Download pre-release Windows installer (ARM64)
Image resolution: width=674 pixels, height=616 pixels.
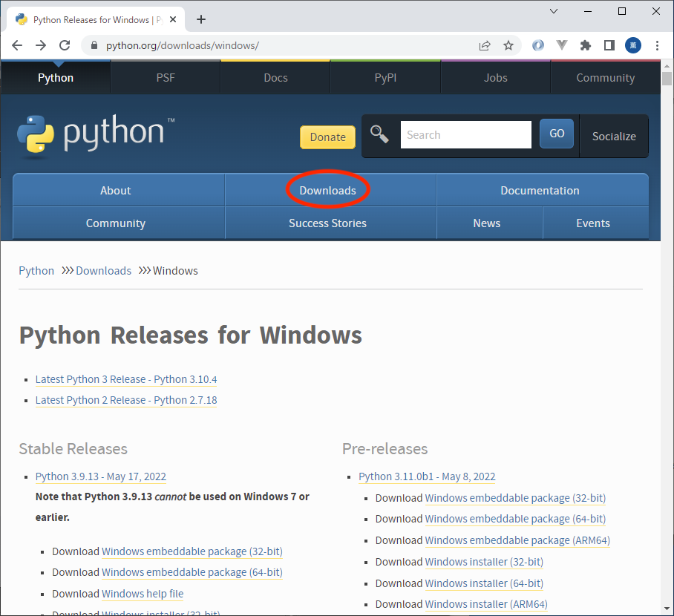click(x=486, y=604)
